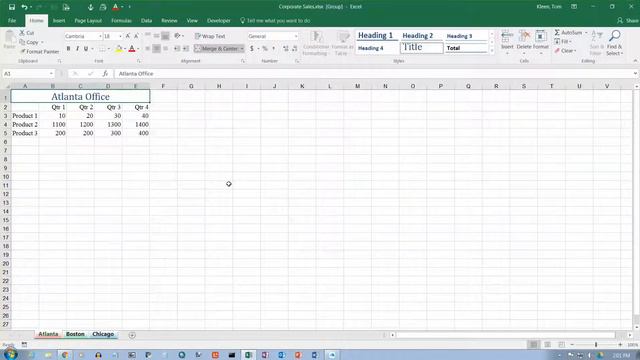This screenshot has width=640, height=360.
Task: Apply percent style format
Action: click(x=265, y=49)
